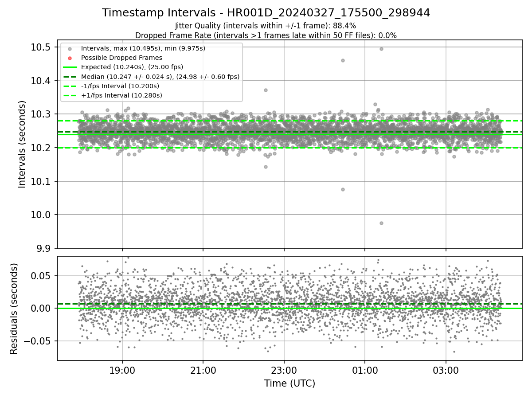Click the 10.2 tick label on the intervals axis
Image resolution: width=532 pixels, height=399 pixels.
pyautogui.click(x=40, y=148)
